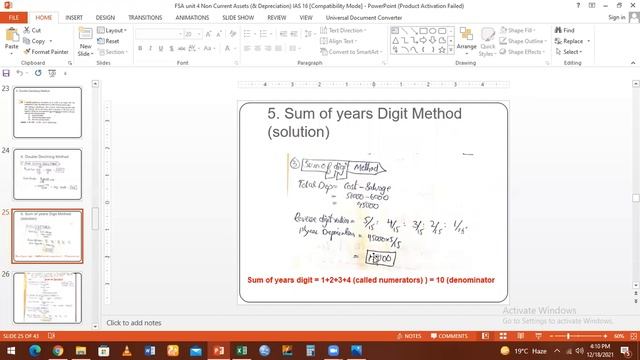Open the Shape Outline dropdown
The height and width of the screenshot is (360, 640).
pyautogui.click(x=523, y=41)
